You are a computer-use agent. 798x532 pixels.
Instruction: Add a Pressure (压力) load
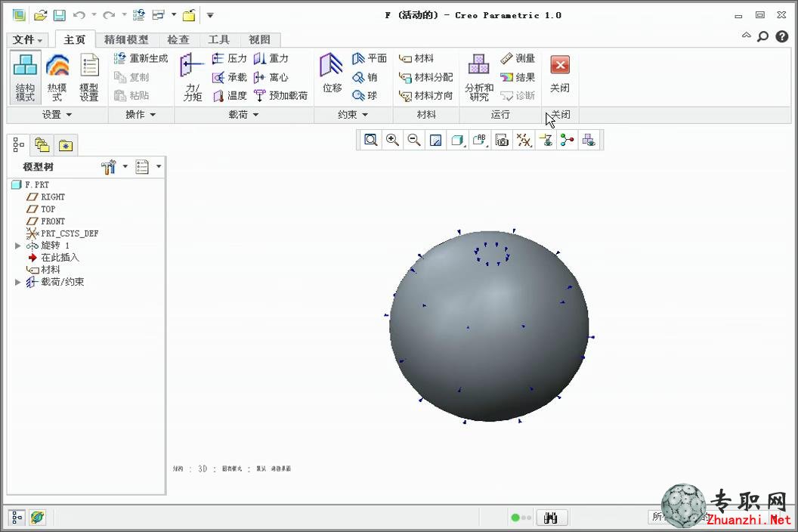tap(230, 58)
